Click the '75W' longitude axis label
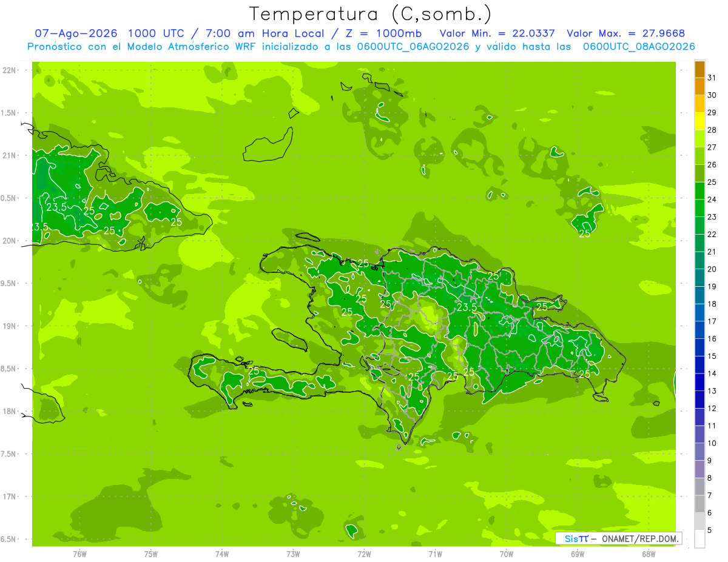Screen dimensions: 728x562 150,554
